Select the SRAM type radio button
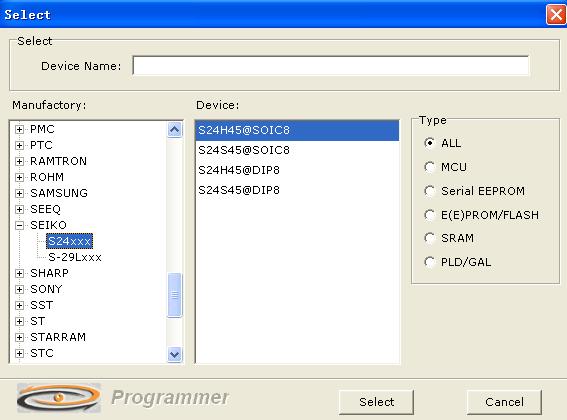 coord(429,238)
